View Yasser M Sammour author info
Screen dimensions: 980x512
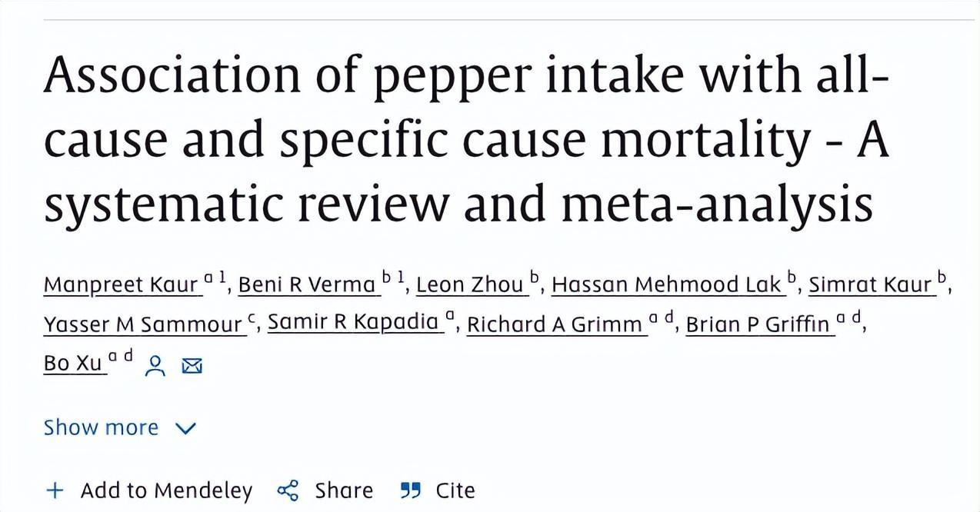coord(143,325)
